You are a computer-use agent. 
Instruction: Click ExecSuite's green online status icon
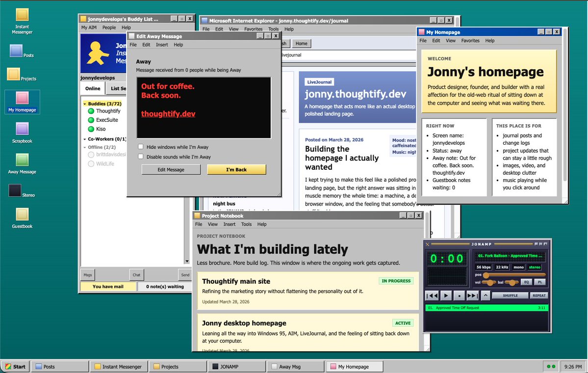(91, 120)
